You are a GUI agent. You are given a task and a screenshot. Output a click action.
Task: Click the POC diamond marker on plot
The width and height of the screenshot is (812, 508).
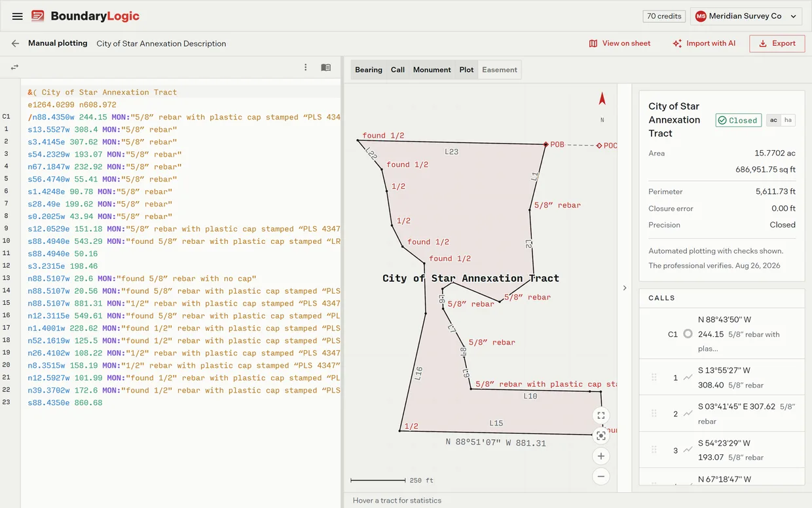tap(599, 146)
